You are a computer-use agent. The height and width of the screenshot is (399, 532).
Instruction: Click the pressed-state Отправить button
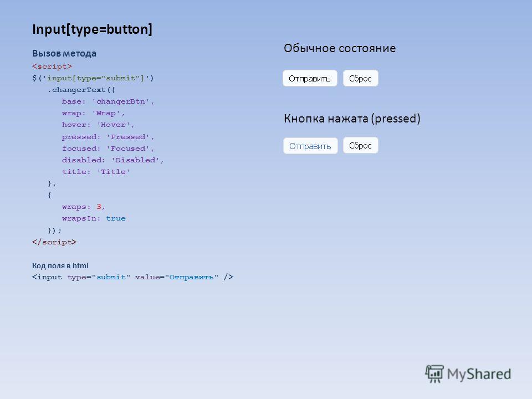tap(310, 146)
